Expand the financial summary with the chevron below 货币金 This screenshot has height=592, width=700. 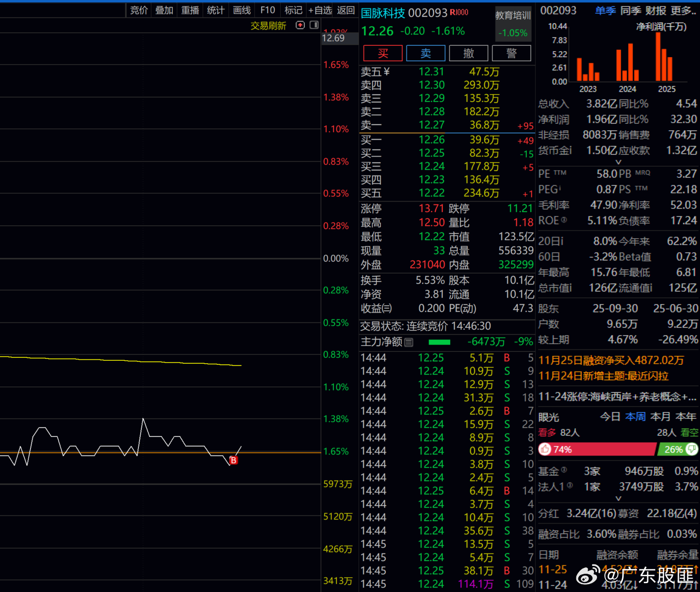click(x=619, y=162)
